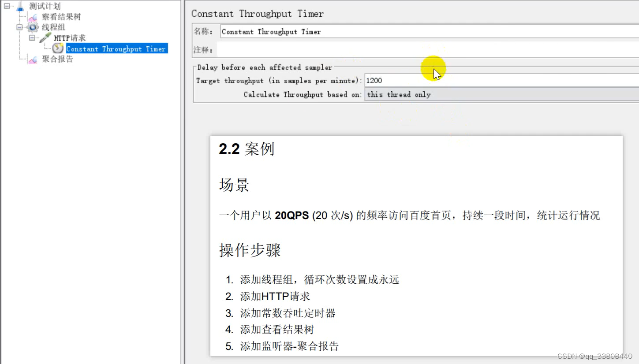Click step 2 添加HTTP请求
This screenshot has height=364, width=639.
275,297
